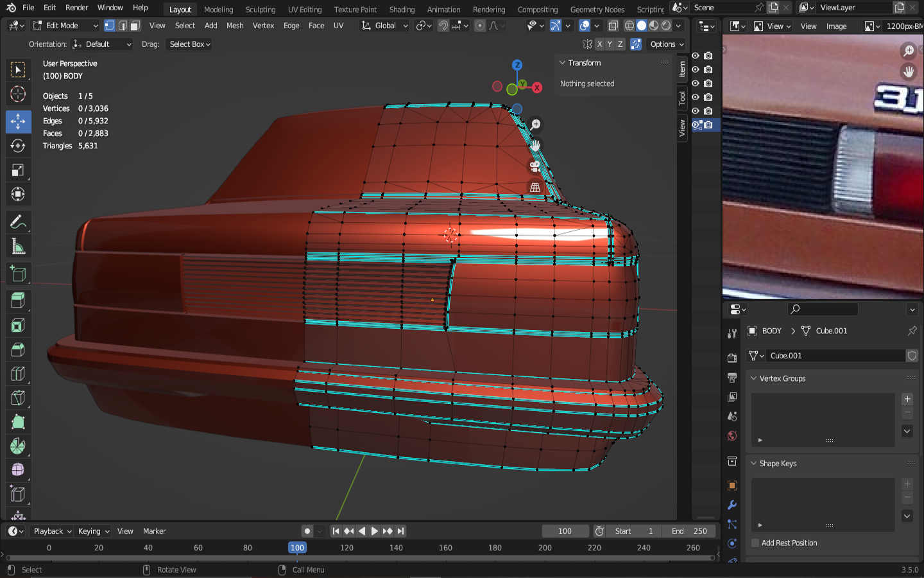The width and height of the screenshot is (924, 578).
Task: Select the Cursor tool in the toolbar
Action: coord(18,94)
